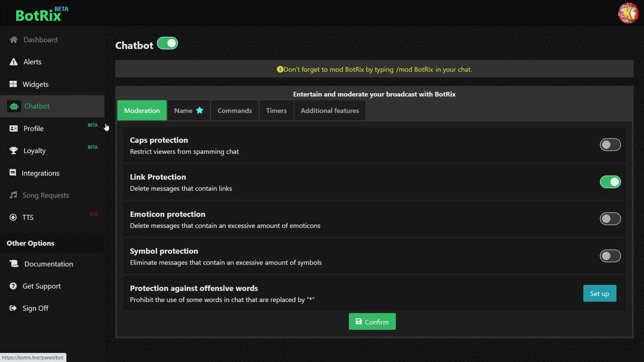This screenshot has width=644, height=362.
Task: Click the Alerts warning triangle icon
Action: click(14, 62)
